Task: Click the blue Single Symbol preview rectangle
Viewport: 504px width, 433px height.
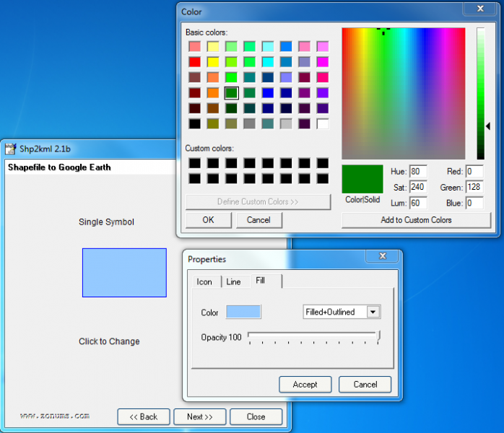Action: pyautogui.click(x=124, y=273)
